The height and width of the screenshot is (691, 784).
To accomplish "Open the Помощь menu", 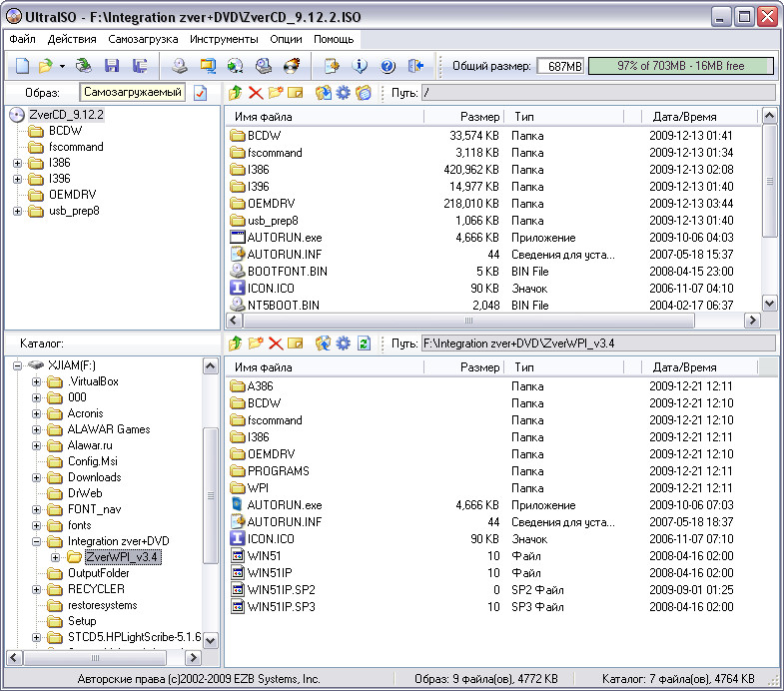I will pyautogui.click(x=334, y=39).
